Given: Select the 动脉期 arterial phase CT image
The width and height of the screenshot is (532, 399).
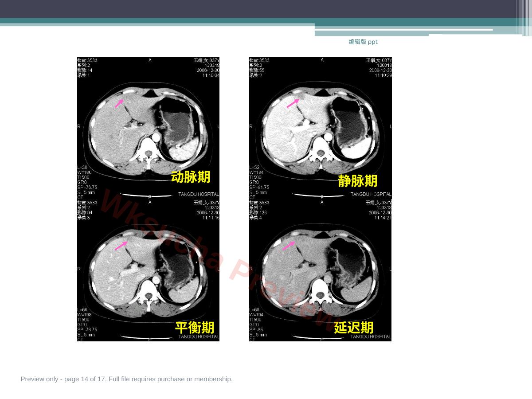Looking at the screenshot, I should (x=148, y=128).
